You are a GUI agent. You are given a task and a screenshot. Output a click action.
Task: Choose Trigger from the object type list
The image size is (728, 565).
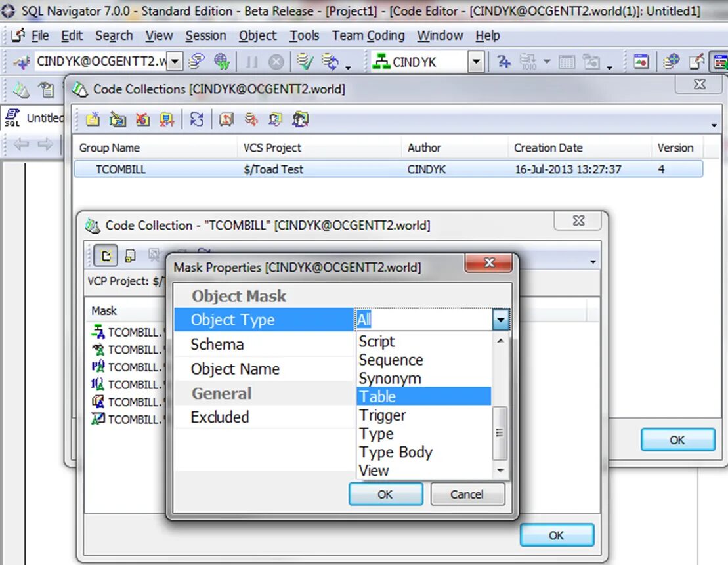pos(424,415)
